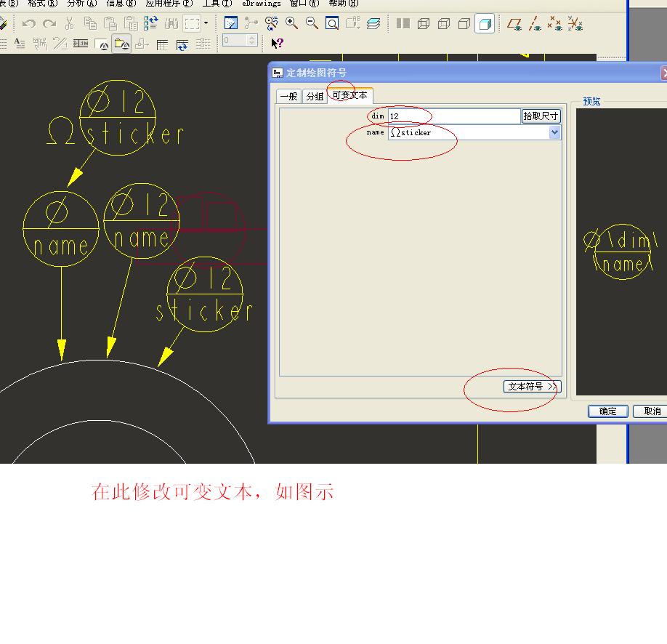Click the hatch lines icon

click(x=60, y=44)
